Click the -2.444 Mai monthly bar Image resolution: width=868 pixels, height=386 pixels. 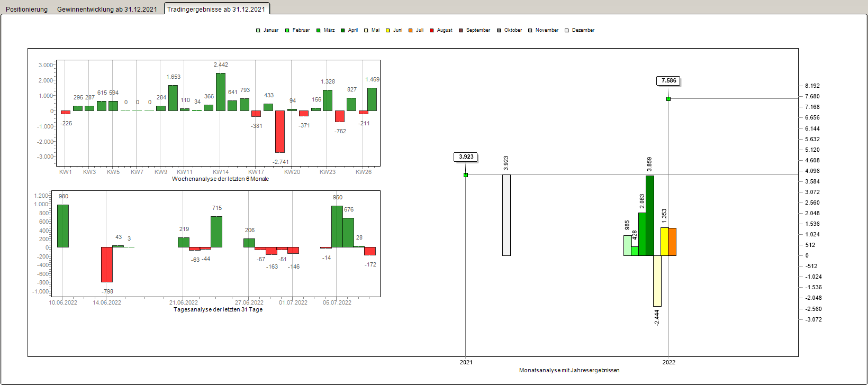point(657,281)
